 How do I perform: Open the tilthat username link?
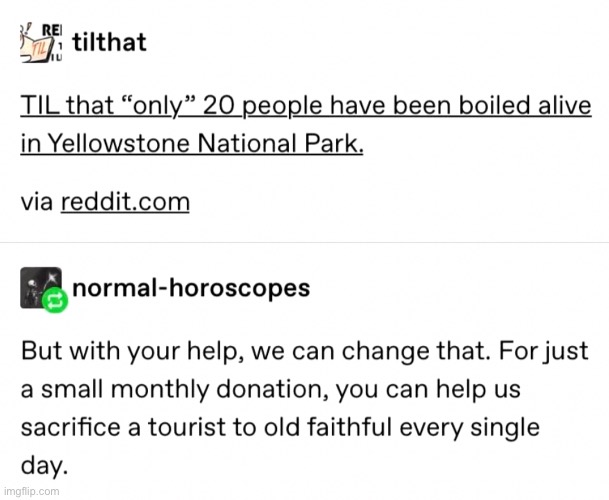click(110, 42)
